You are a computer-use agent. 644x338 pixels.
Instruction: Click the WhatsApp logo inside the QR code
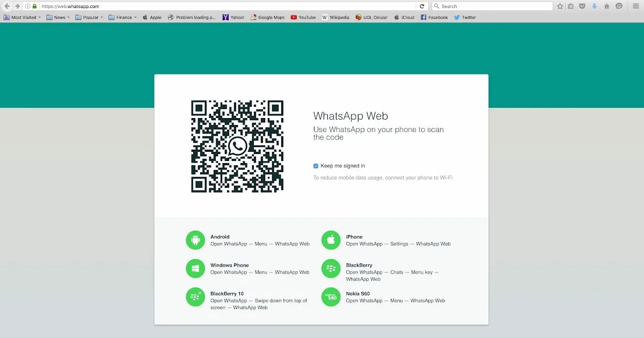237,146
